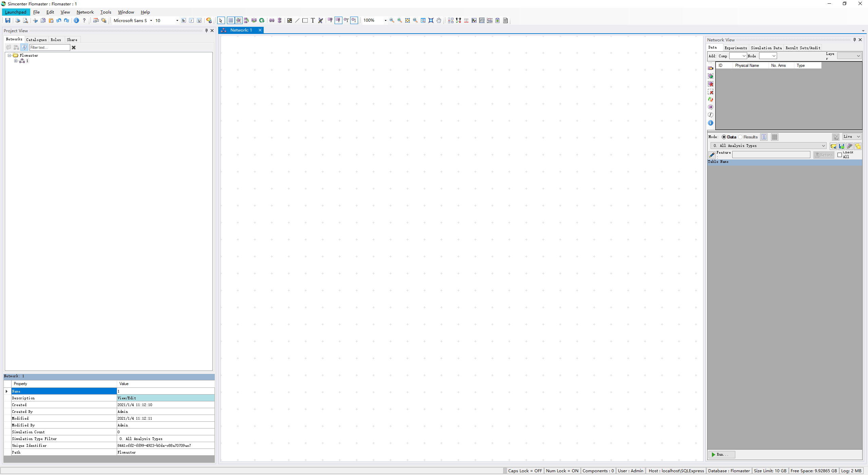Open the colour palette icon
Viewport: 868px width, 475px height.
tap(209, 20)
